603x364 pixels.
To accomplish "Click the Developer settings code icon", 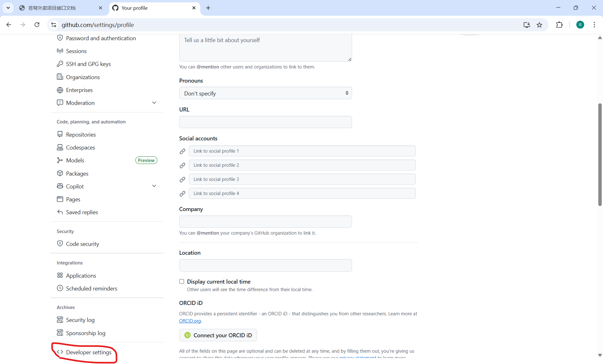I will point(60,352).
